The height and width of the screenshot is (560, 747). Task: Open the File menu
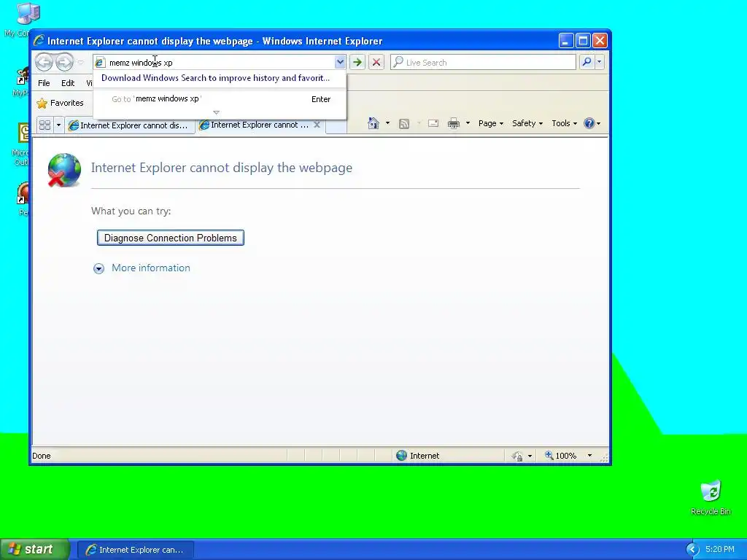[44, 83]
